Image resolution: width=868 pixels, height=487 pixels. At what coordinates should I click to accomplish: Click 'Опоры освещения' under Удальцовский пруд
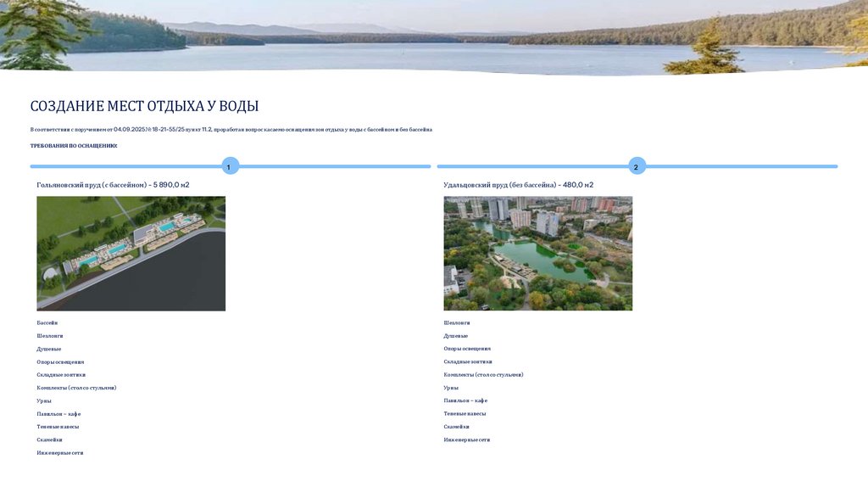(x=467, y=349)
